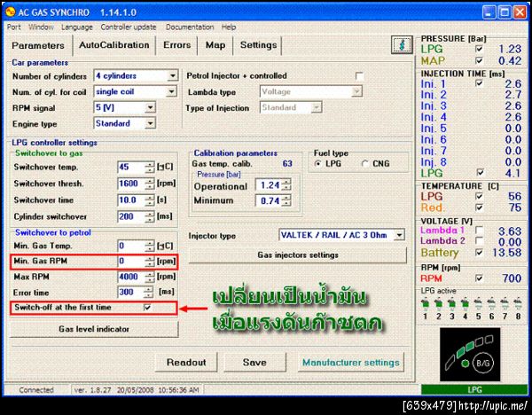Click LPG active injector icon 2
The height and width of the screenshot is (415, 532).
(x=438, y=303)
